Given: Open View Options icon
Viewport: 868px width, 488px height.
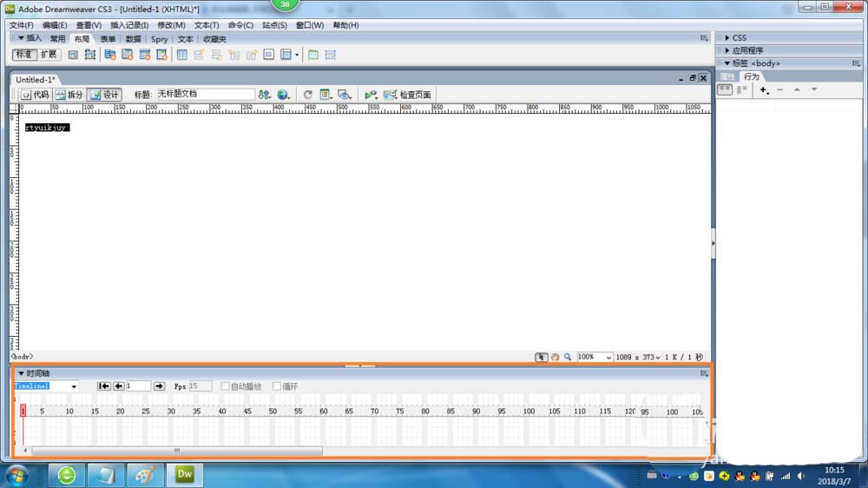Looking at the screenshot, I should (325, 95).
